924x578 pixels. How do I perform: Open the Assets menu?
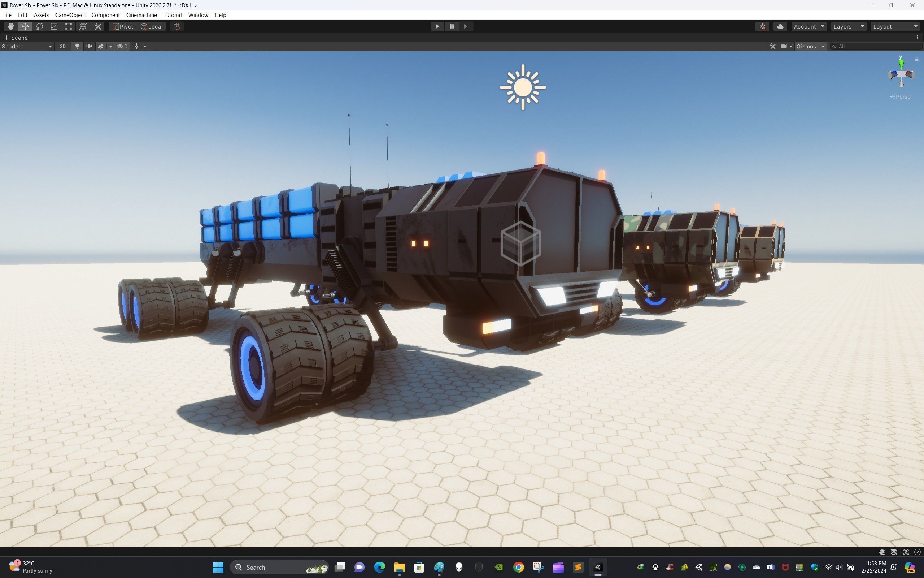tap(41, 15)
